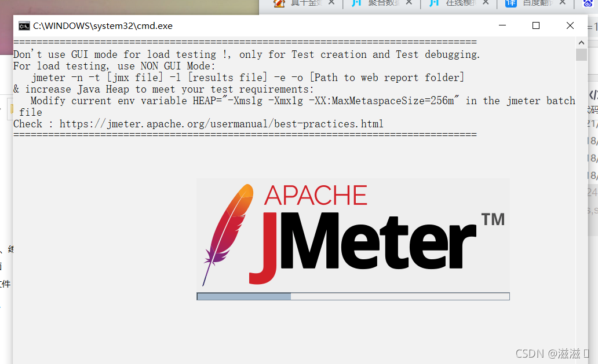The image size is (598, 364).
Task: Click the cmd.exe icon in the title bar
Action: 24,26
